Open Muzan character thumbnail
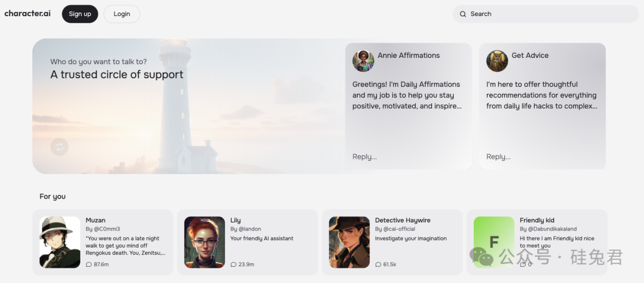644x283 pixels. tap(60, 242)
